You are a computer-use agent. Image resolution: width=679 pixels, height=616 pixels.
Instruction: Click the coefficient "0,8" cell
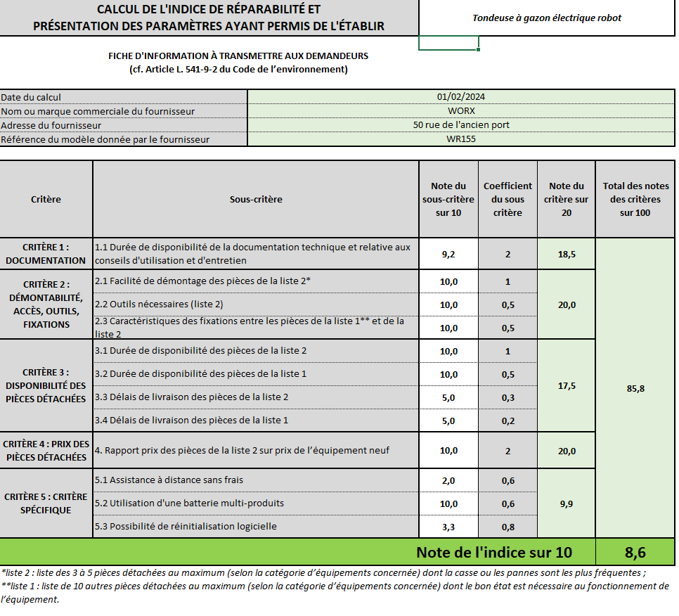(507, 527)
